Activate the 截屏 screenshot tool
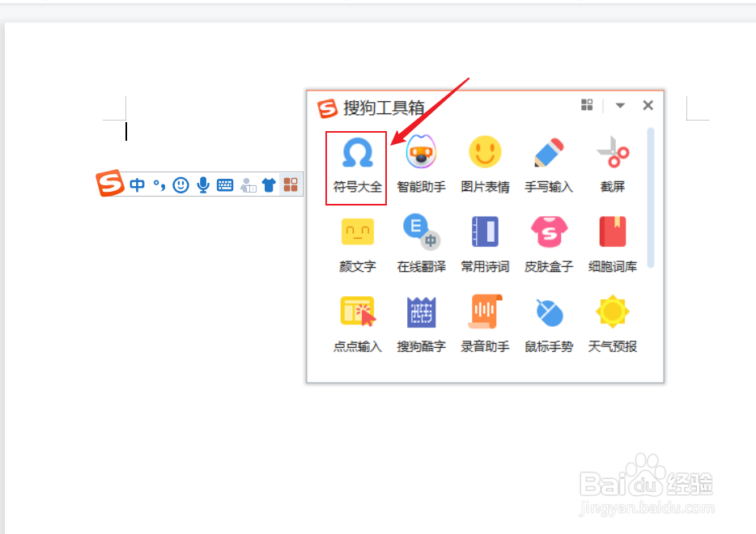The height and width of the screenshot is (534, 756). coord(612,166)
